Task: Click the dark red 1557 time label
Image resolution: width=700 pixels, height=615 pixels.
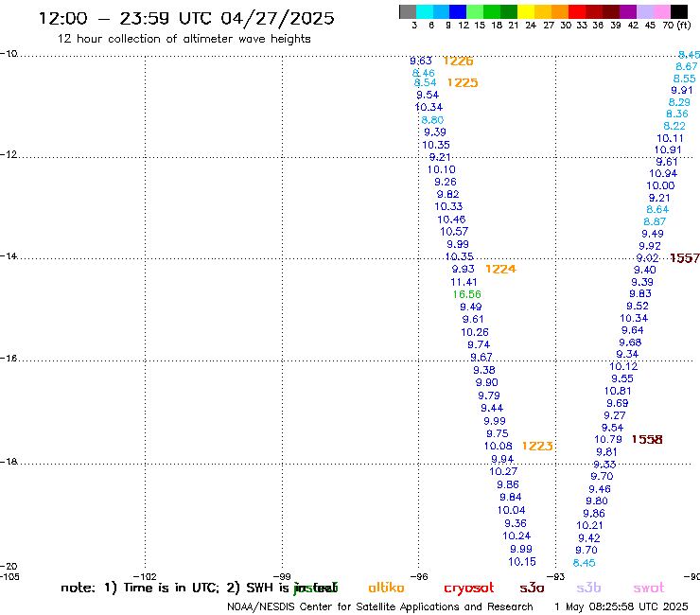Action: click(685, 258)
